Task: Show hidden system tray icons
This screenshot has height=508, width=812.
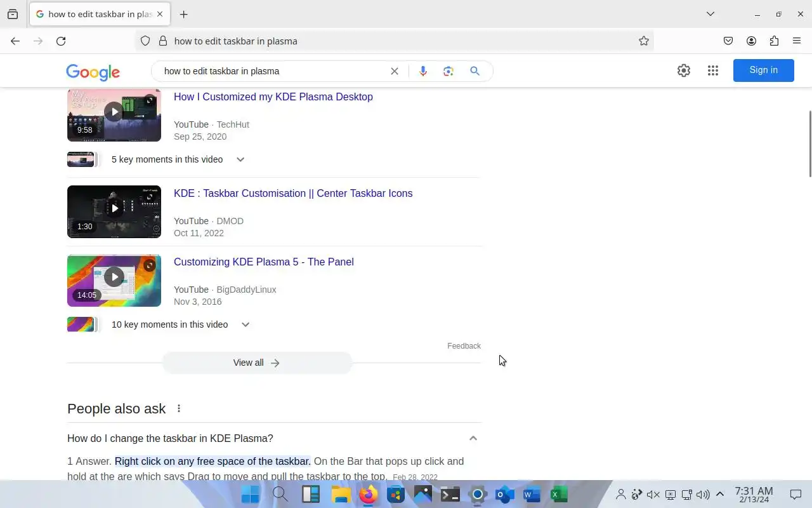Action: [720, 494]
